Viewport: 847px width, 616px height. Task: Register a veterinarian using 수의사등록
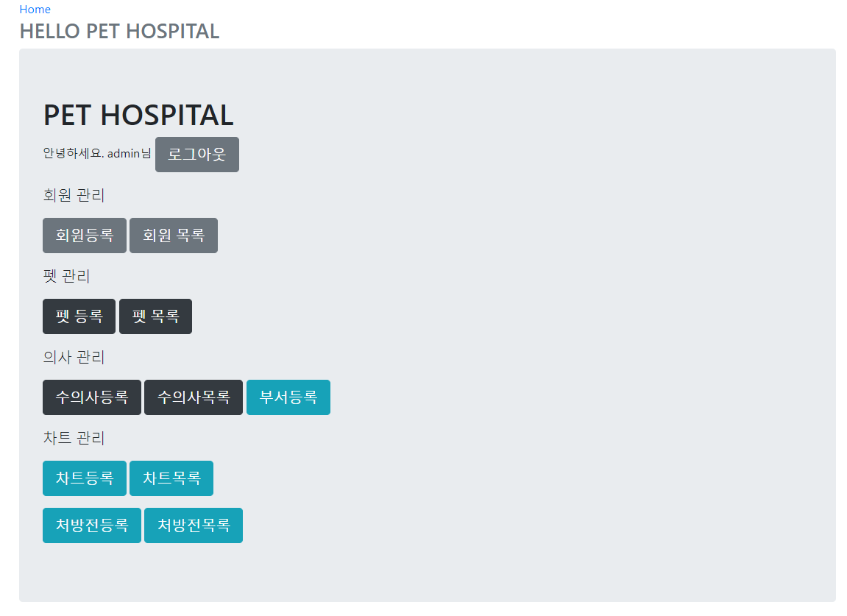[91, 397]
